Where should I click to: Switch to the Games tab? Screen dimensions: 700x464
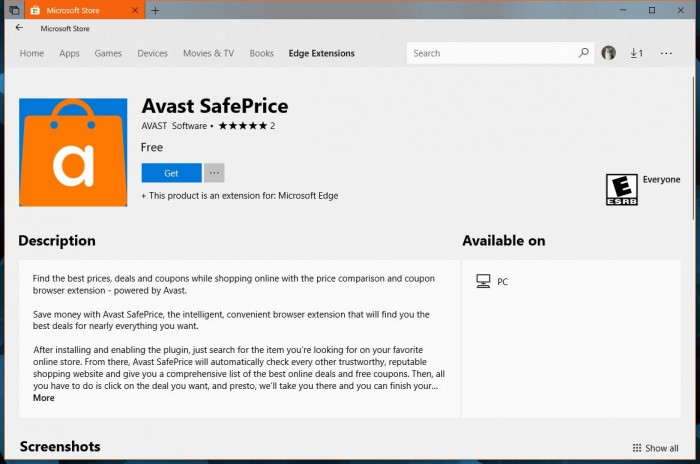click(108, 53)
